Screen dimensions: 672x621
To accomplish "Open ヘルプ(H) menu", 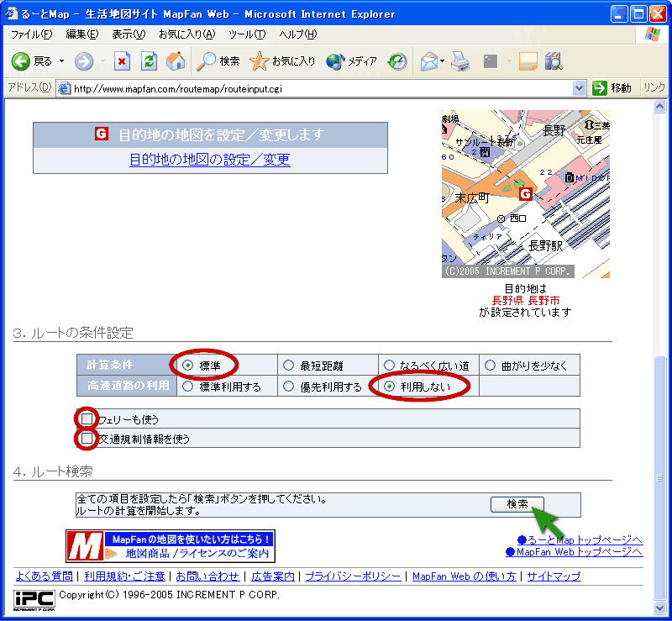I will point(298,34).
